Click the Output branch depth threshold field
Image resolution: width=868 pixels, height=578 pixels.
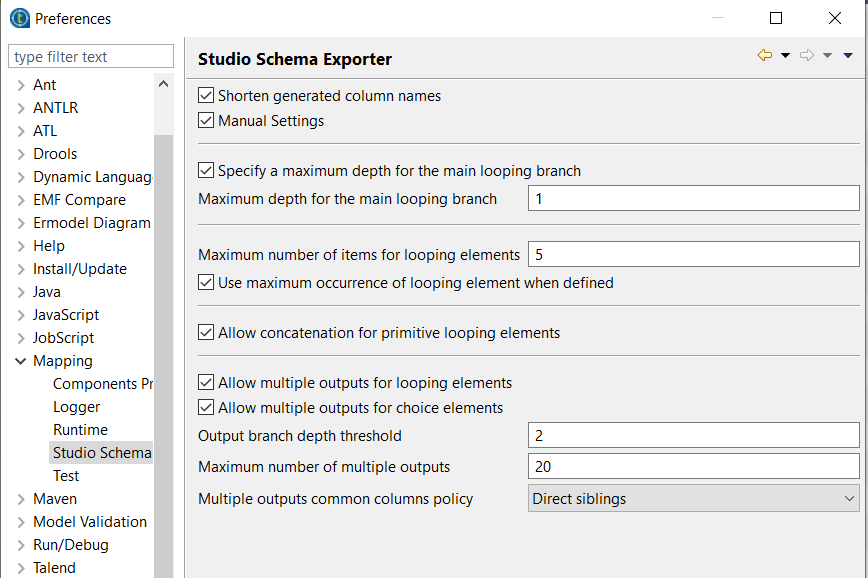click(x=693, y=435)
